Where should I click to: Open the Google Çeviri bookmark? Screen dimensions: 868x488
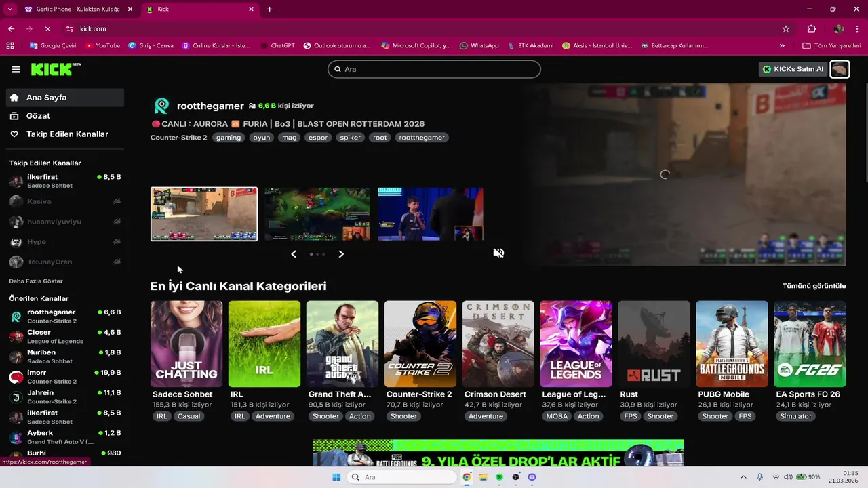(53, 45)
